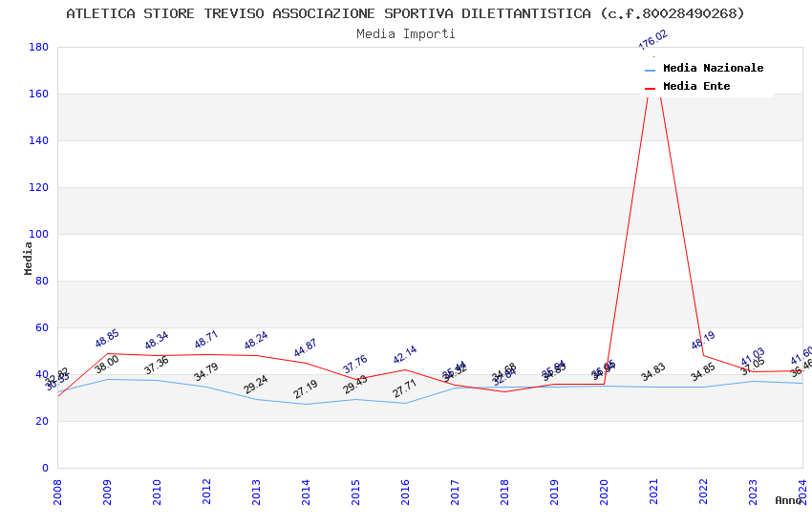Click the Media Ente legend label
This screenshot has height=525, width=812.
(696, 86)
